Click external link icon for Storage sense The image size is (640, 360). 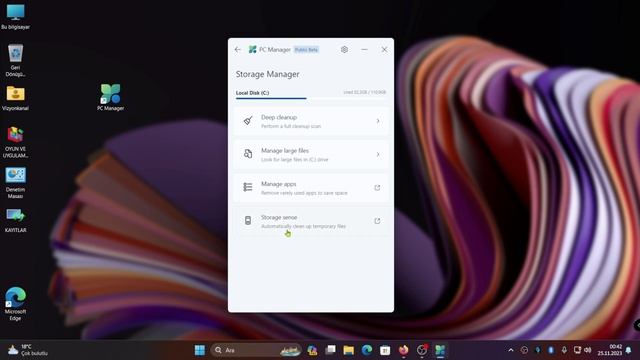click(x=377, y=221)
